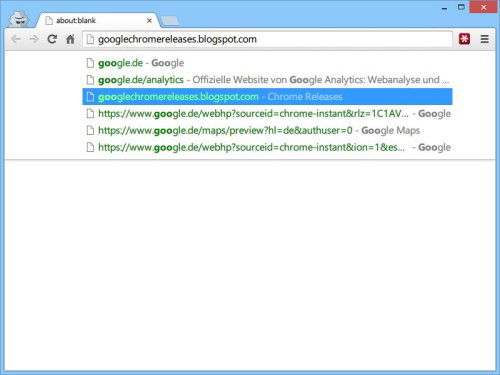This screenshot has width=500, height=375.
Task: Click page icon of Google Maps suggestion
Action: [x=90, y=130]
